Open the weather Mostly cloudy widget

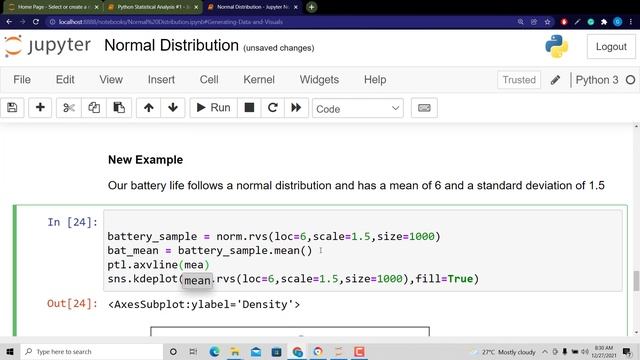click(504, 352)
